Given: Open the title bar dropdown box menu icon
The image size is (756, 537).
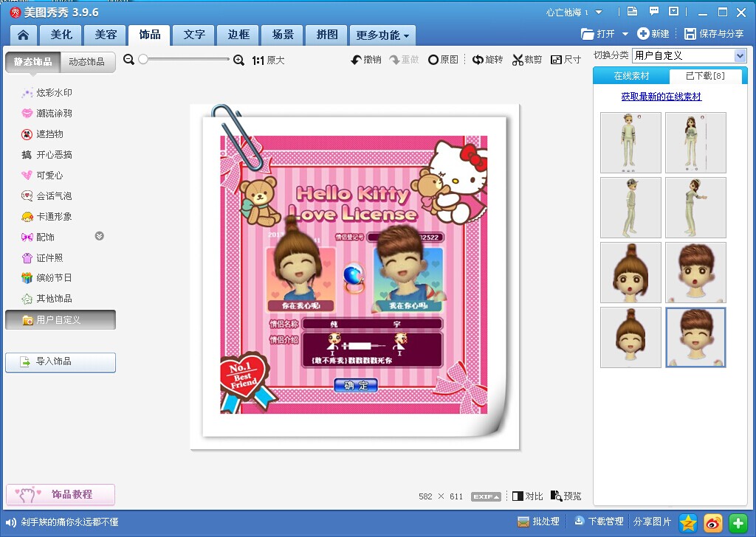Looking at the screenshot, I should pyautogui.click(x=674, y=11).
